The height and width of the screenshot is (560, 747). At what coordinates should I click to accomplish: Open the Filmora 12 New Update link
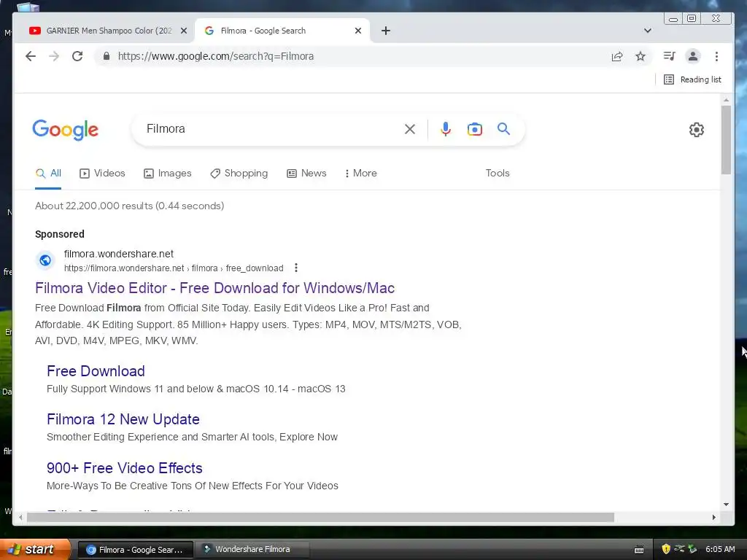[x=123, y=419]
